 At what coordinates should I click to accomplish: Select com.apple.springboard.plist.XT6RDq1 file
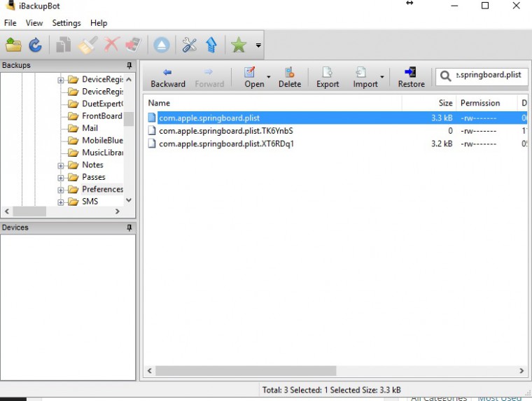(x=226, y=143)
